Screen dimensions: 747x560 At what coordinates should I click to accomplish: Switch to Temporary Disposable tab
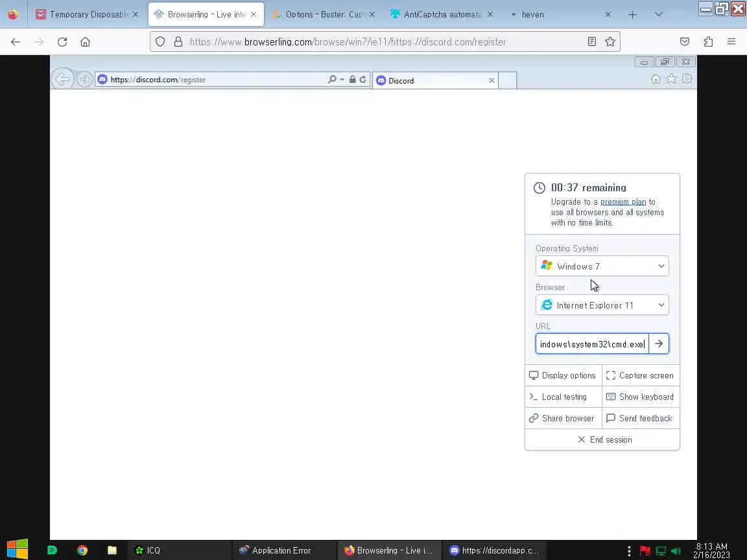click(88, 15)
